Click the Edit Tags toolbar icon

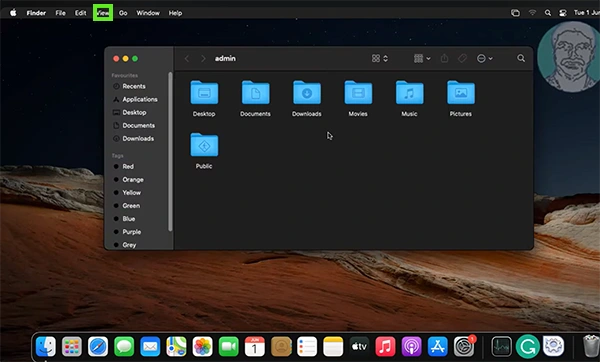tap(462, 58)
